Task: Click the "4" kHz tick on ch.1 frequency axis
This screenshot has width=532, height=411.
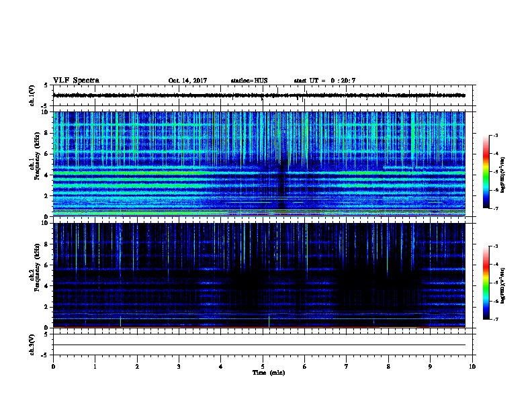Action: pyautogui.click(x=46, y=175)
